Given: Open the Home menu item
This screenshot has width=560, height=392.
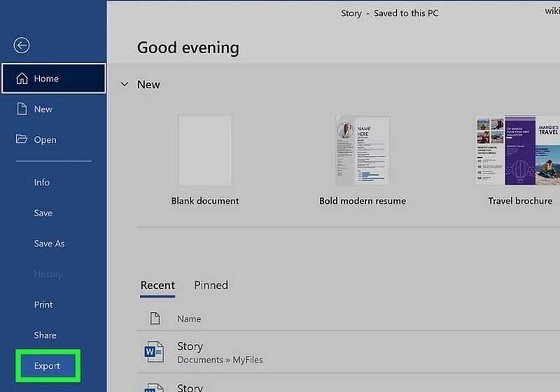Looking at the screenshot, I should point(54,78).
